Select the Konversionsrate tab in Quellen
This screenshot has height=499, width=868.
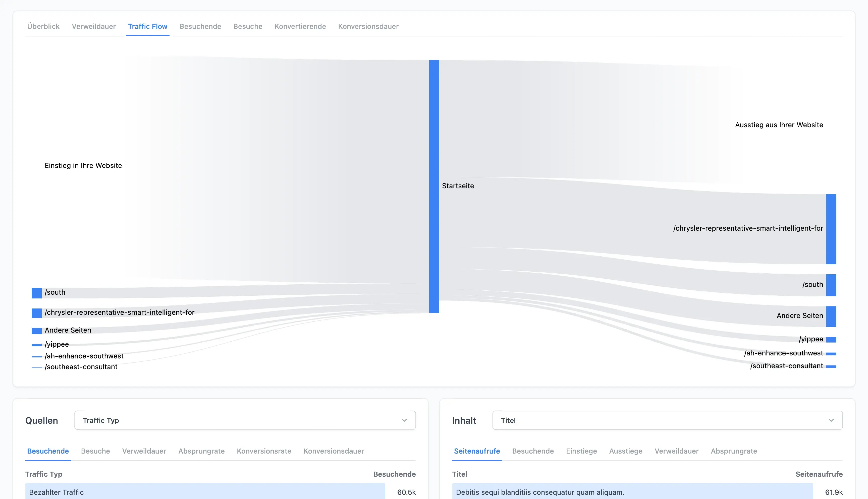264,451
